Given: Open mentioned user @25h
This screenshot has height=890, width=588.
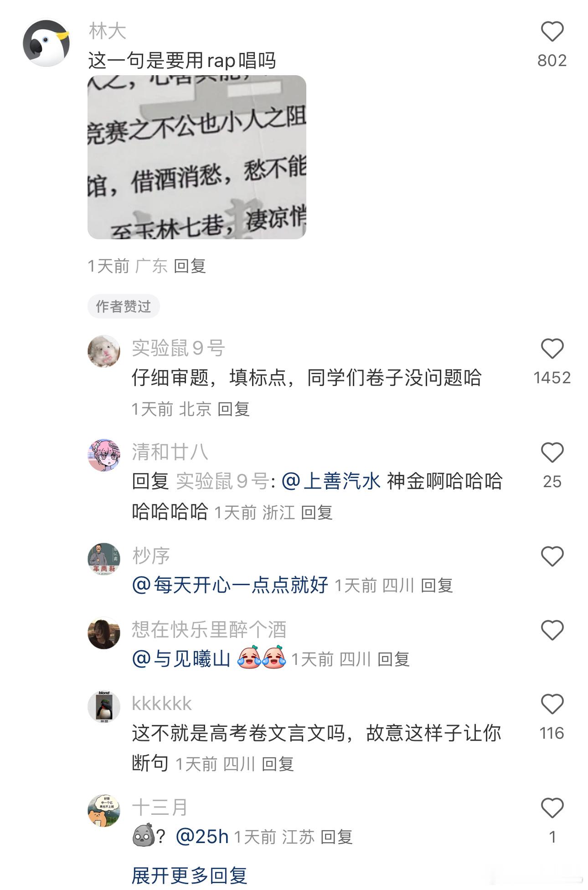Looking at the screenshot, I should click(202, 837).
